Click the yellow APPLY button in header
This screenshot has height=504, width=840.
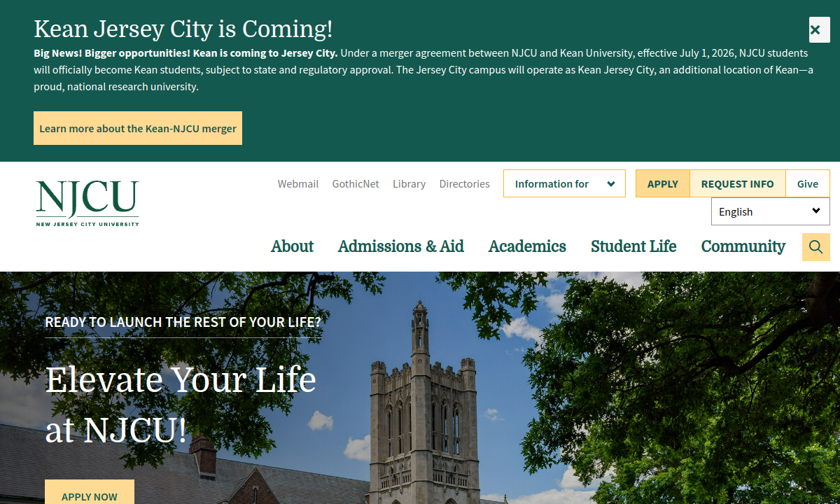[662, 184]
